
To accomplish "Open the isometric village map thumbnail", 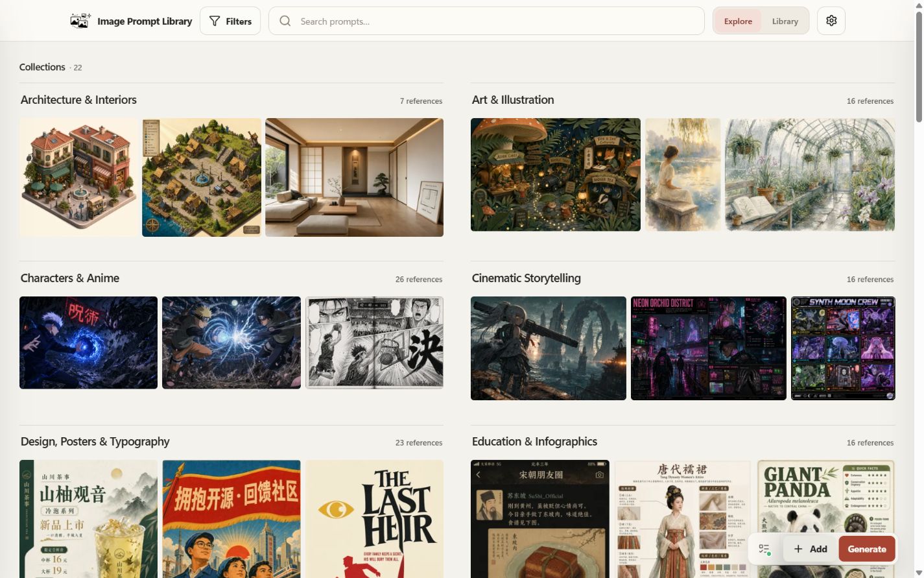I will click(202, 177).
